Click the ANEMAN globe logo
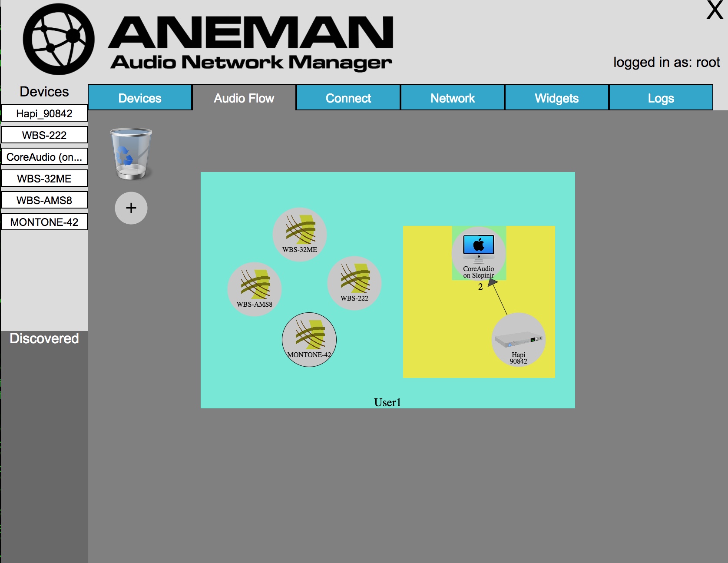This screenshot has height=563, width=728. tap(59, 39)
